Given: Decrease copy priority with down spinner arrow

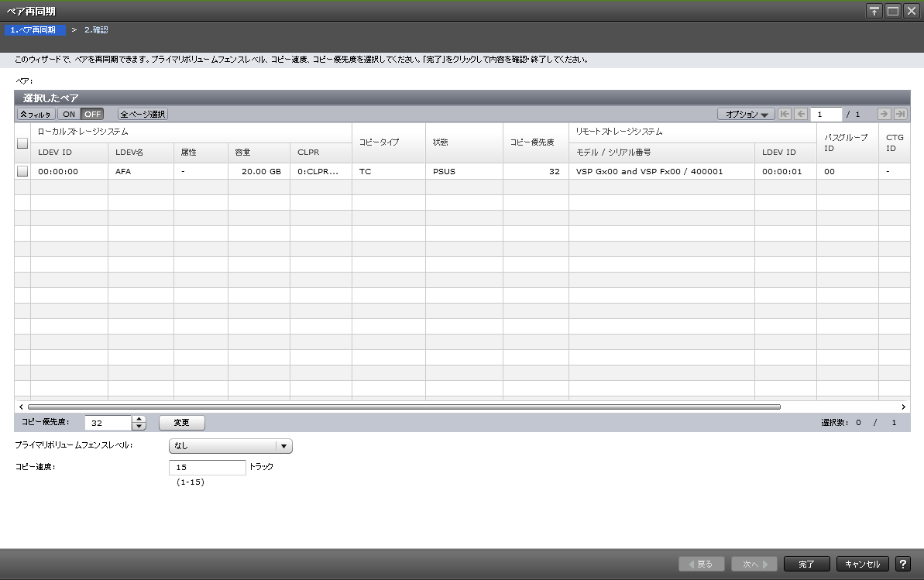Looking at the screenshot, I should (139, 426).
